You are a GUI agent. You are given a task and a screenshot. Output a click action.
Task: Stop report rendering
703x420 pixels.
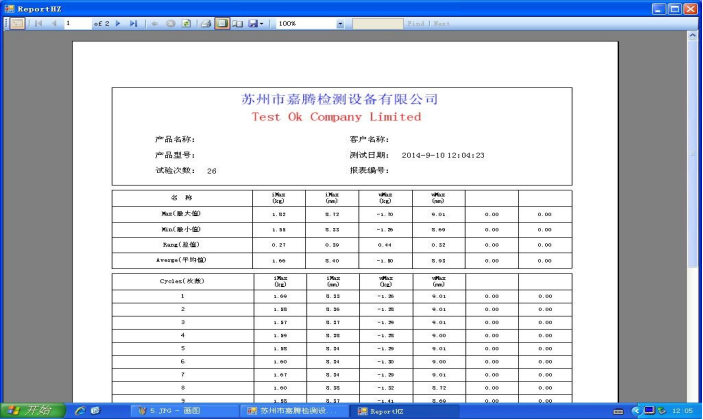(x=170, y=23)
